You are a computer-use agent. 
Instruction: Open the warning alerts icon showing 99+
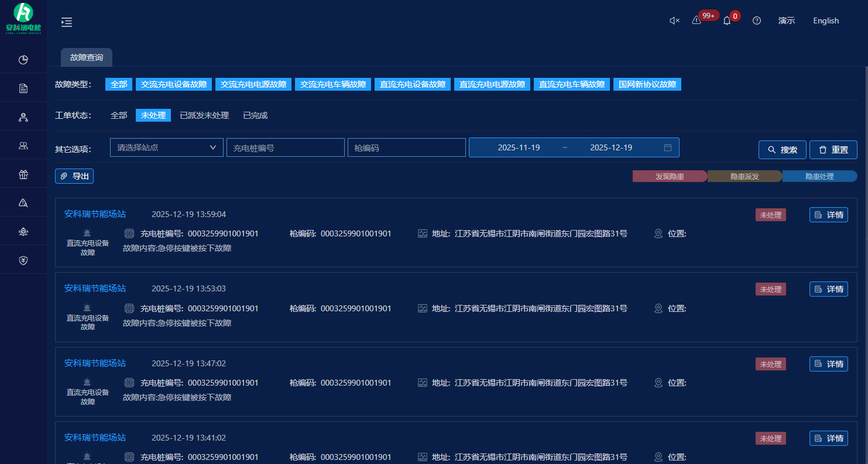697,20
